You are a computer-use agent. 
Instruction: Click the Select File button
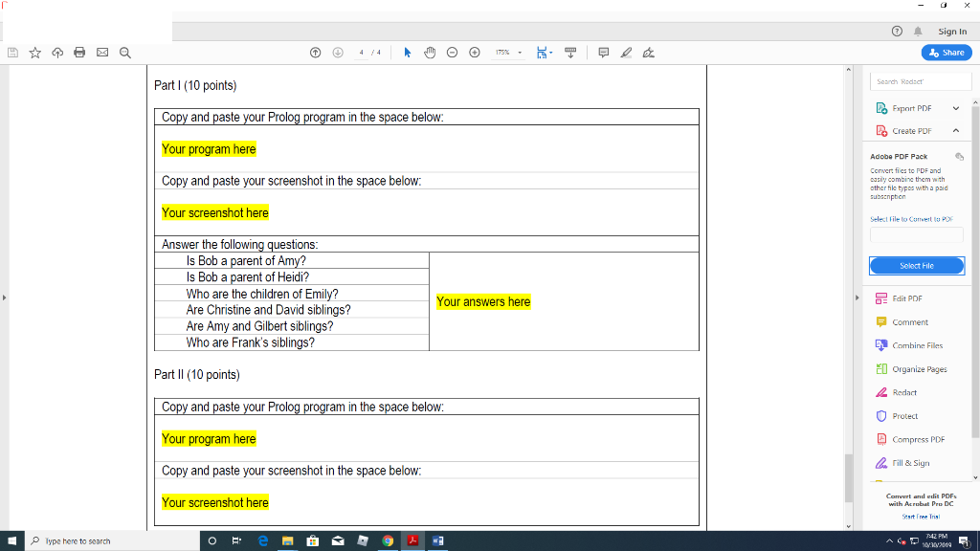pos(916,265)
